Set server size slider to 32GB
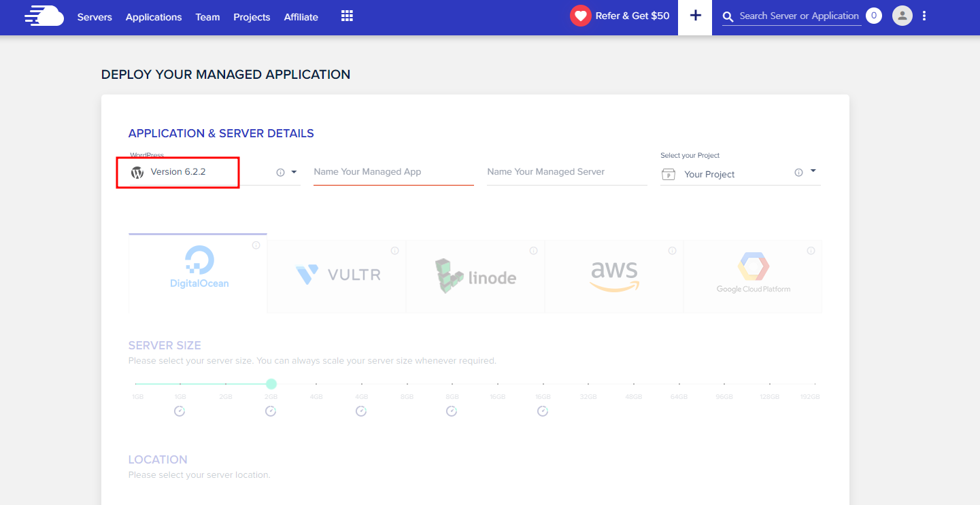Screen dimensions: 980x505 588,384
